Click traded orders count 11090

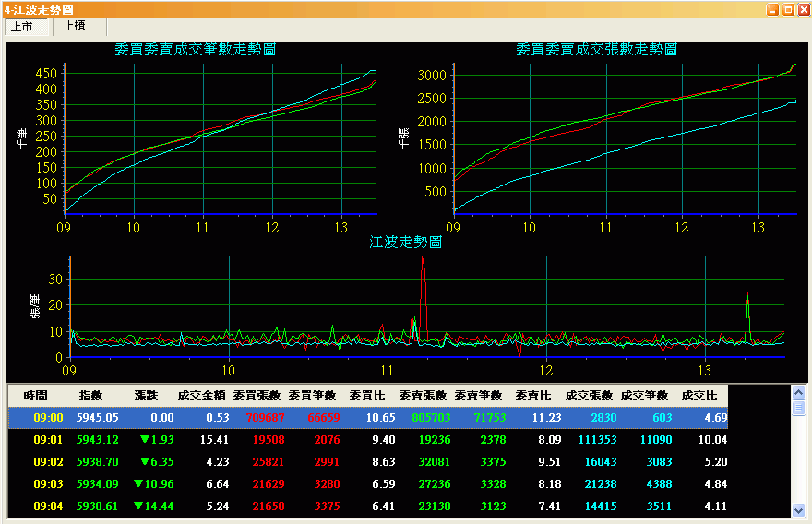pos(656,440)
